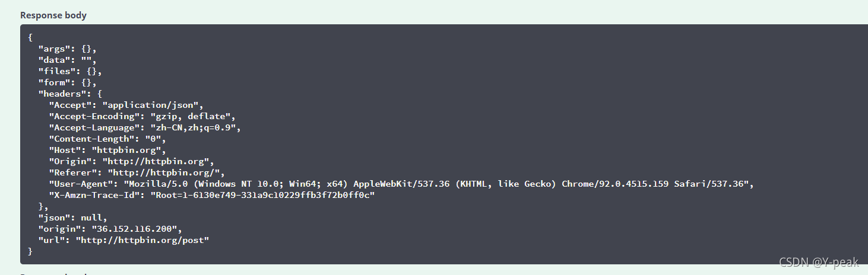Click the X-Amzn-Trace-Id Root value
The image size is (868, 275).
pyautogui.click(x=262, y=195)
